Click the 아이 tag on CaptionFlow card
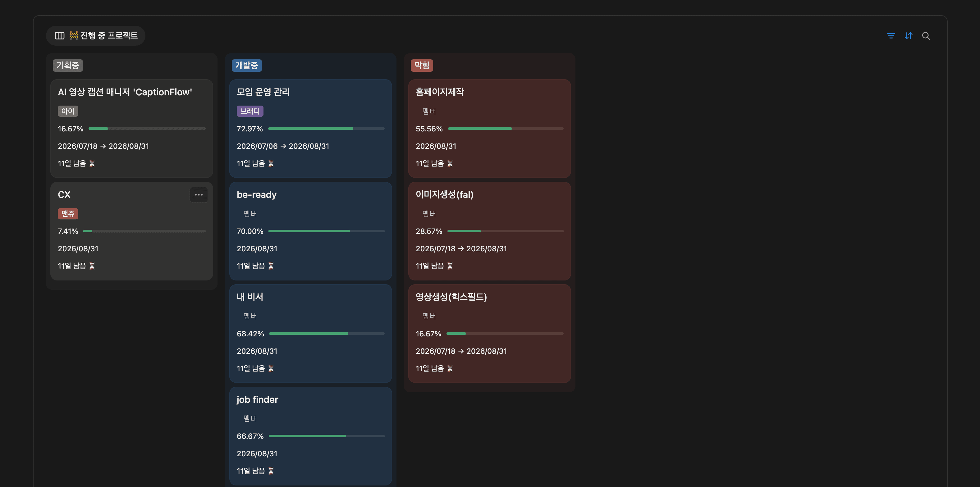 point(68,111)
